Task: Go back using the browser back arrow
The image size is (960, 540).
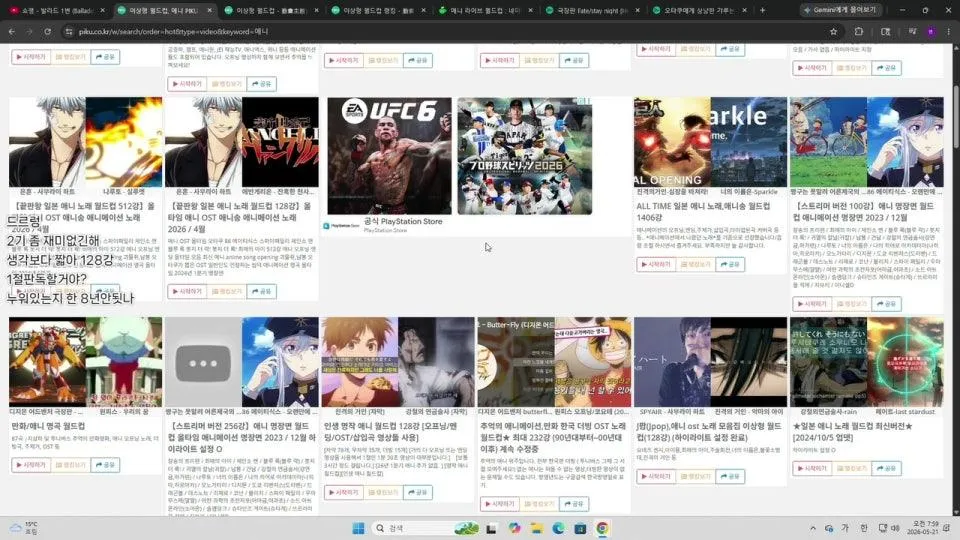Action: click(x=12, y=31)
